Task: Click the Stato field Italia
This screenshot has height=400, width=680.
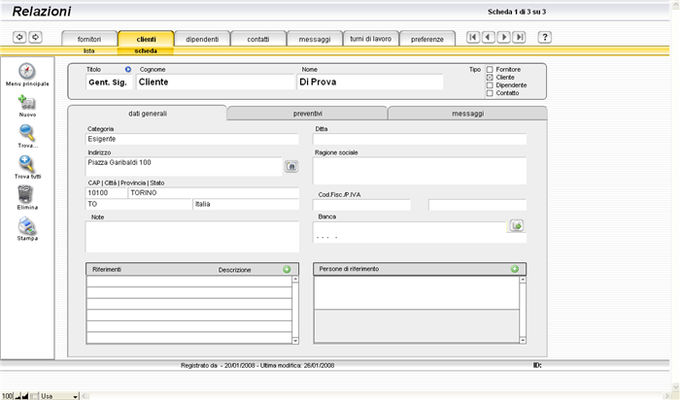Action: click(x=246, y=204)
